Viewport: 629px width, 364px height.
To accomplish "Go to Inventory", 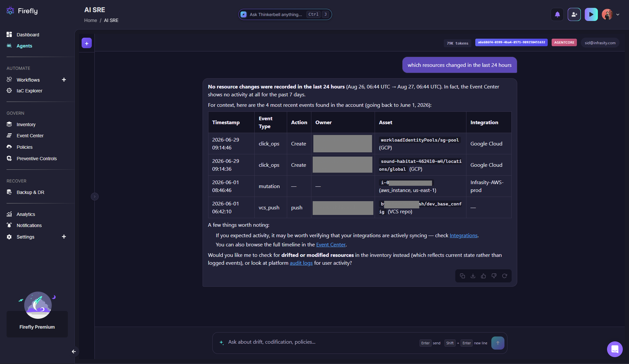I will (x=26, y=125).
